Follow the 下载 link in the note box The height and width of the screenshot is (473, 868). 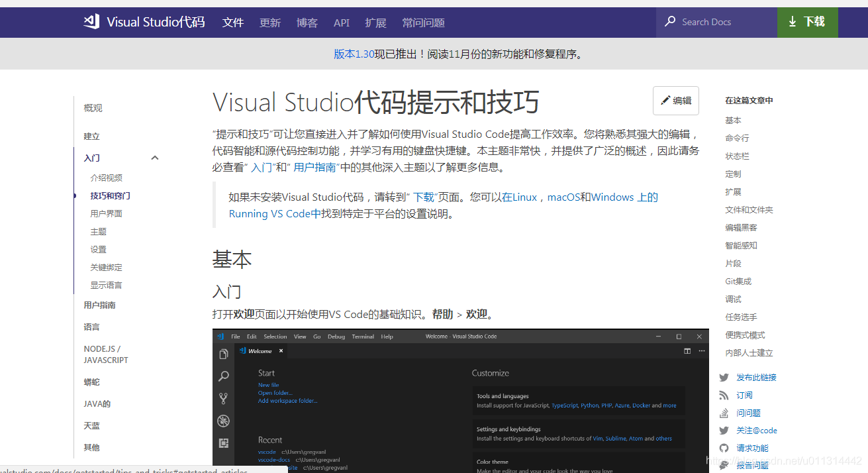(x=423, y=197)
